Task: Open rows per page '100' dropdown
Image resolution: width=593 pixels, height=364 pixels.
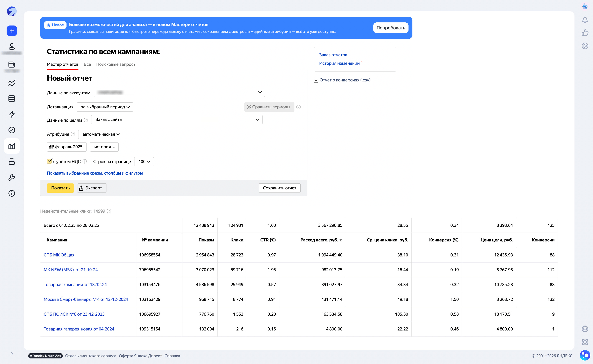Action: click(x=144, y=161)
